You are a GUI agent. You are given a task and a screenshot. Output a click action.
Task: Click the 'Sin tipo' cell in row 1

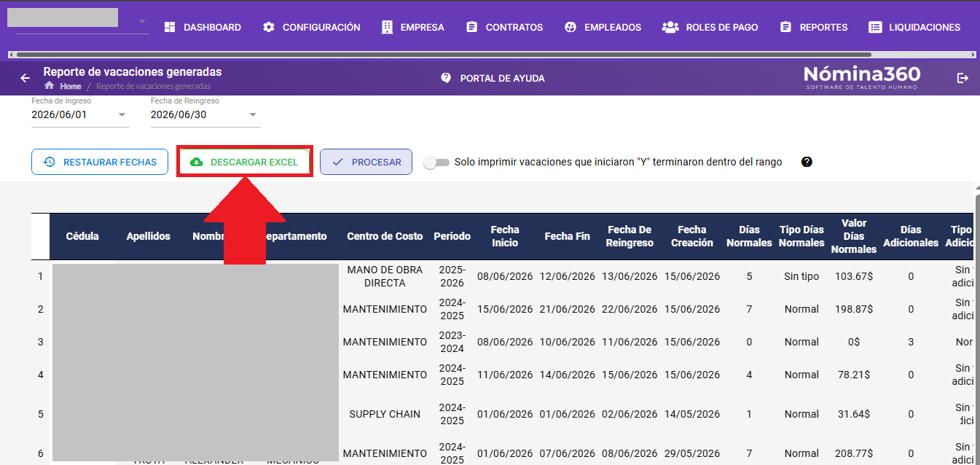click(x=801, y=276)
